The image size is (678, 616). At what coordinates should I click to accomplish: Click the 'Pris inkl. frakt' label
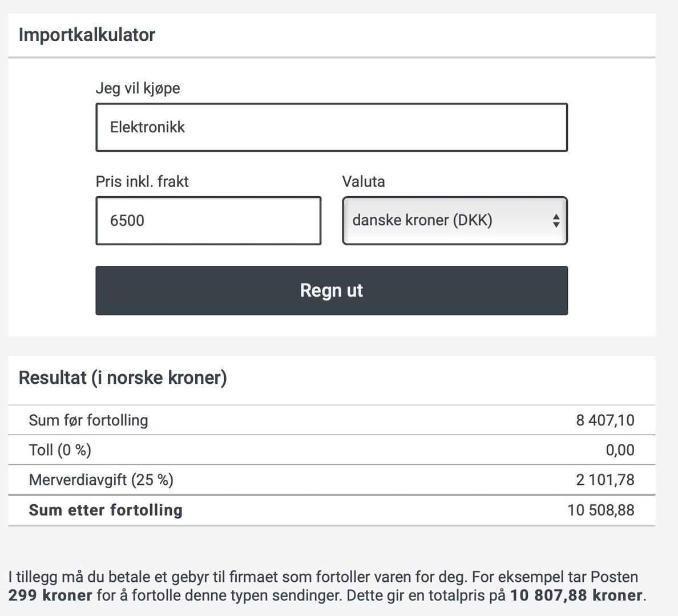[x=142, y=182]
